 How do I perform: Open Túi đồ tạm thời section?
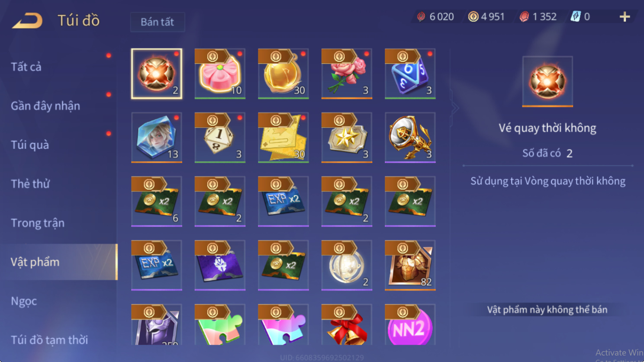(49, 340)
